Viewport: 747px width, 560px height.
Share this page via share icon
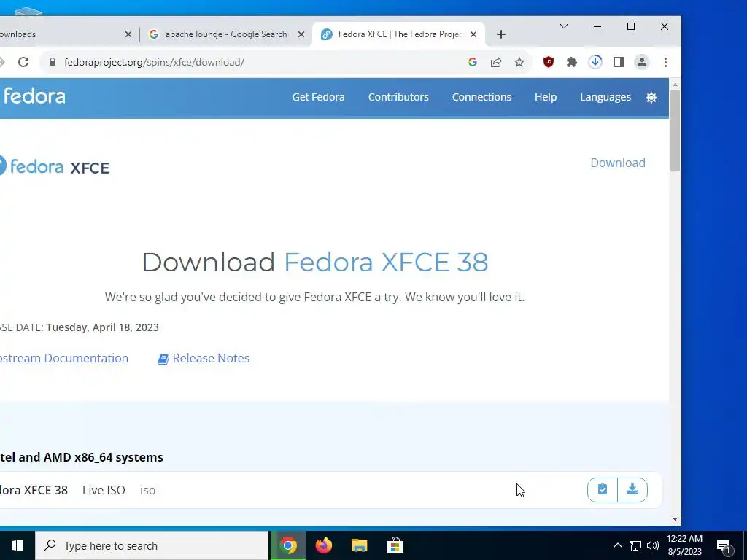496,62
